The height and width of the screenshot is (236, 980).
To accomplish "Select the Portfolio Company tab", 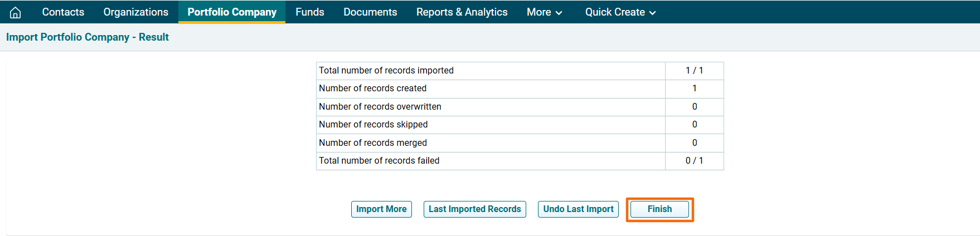I will 232,12.
